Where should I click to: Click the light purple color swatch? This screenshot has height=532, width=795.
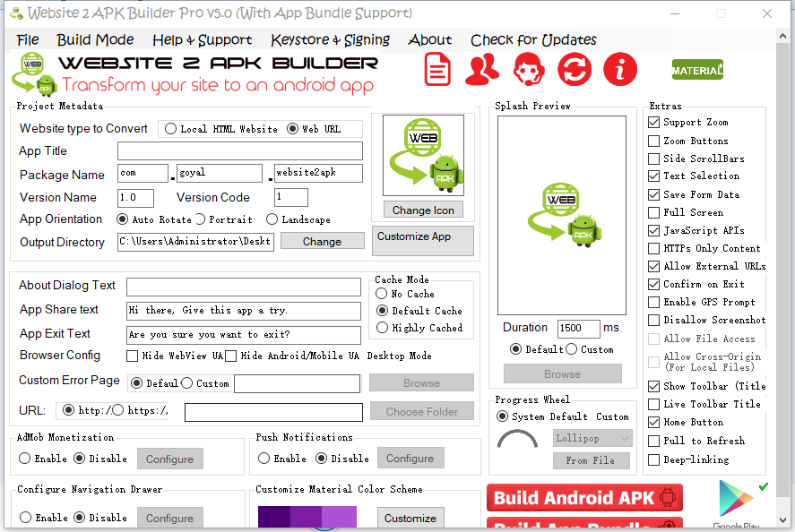pos(339,518)
